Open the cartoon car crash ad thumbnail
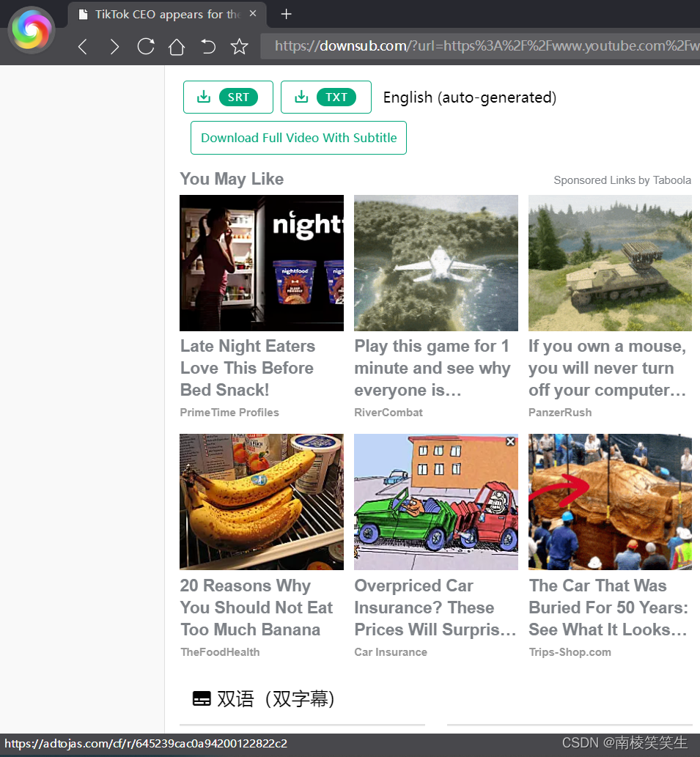The height and width of the screenshot is (757, 700). [436, 502]
